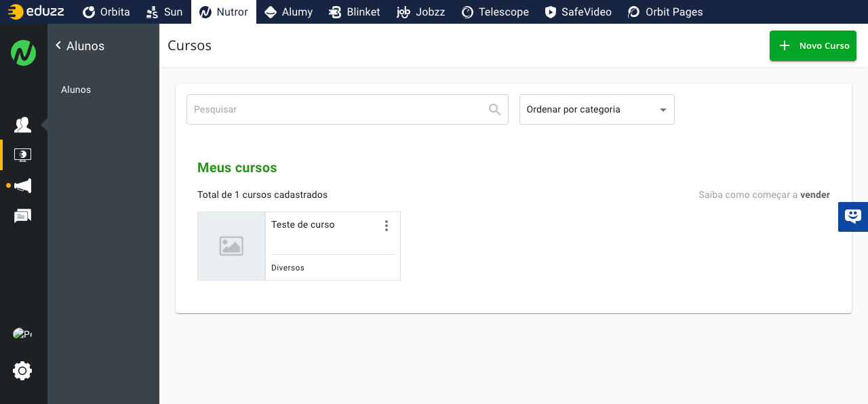Screen dimensions: 868x404
Task: Open the SafeVideo app tab
Action: click(578, 12)
